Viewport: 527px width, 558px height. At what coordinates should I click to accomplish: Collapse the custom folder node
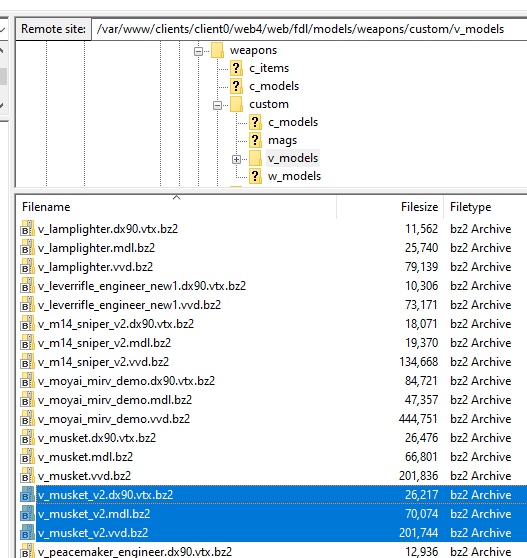217,105
